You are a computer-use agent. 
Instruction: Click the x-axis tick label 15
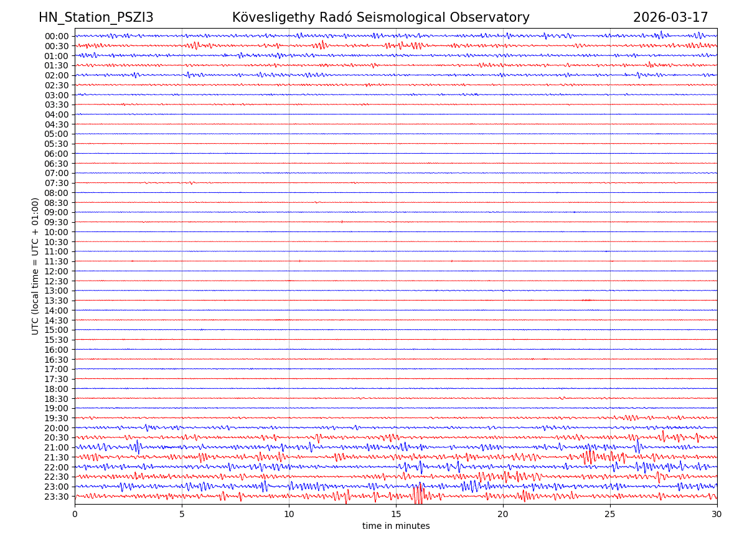coord(396,514)
